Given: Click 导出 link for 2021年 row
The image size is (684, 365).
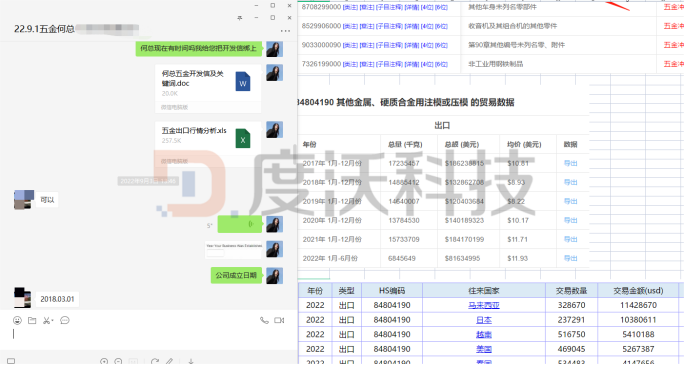Looking at the screenshot, I should pyautogui.click(x=571, y=239).
